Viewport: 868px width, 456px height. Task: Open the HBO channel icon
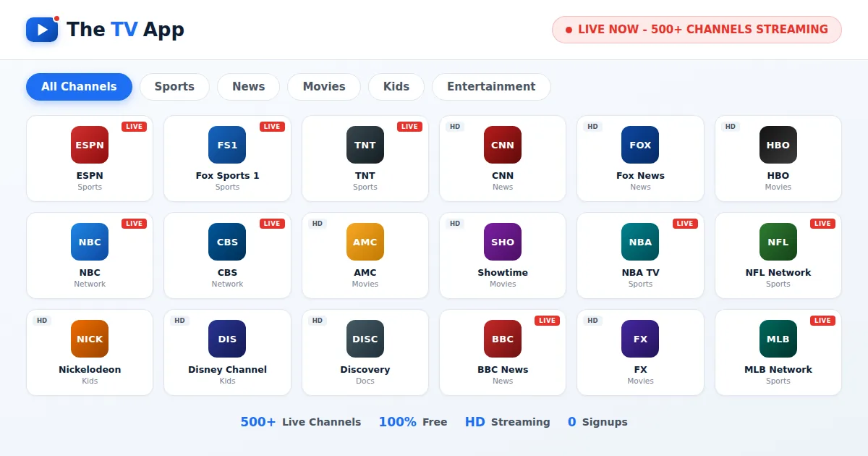point(778,145)
